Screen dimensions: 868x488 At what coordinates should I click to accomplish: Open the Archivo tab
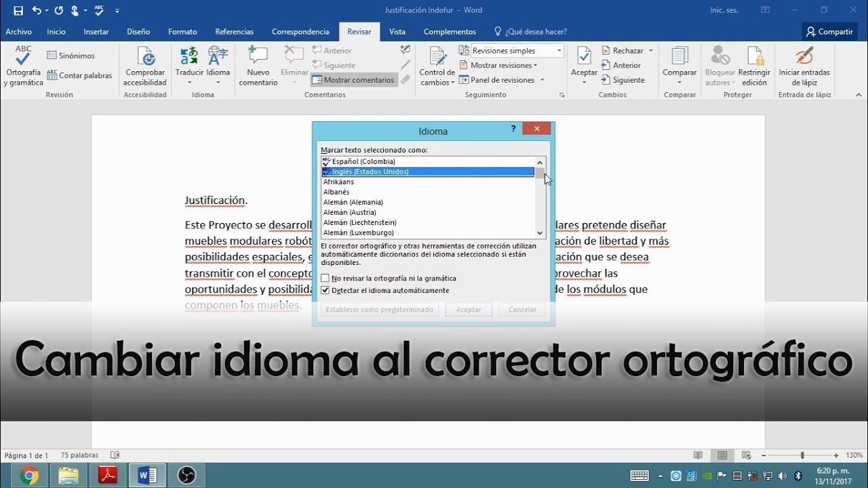tap(19, 32)
